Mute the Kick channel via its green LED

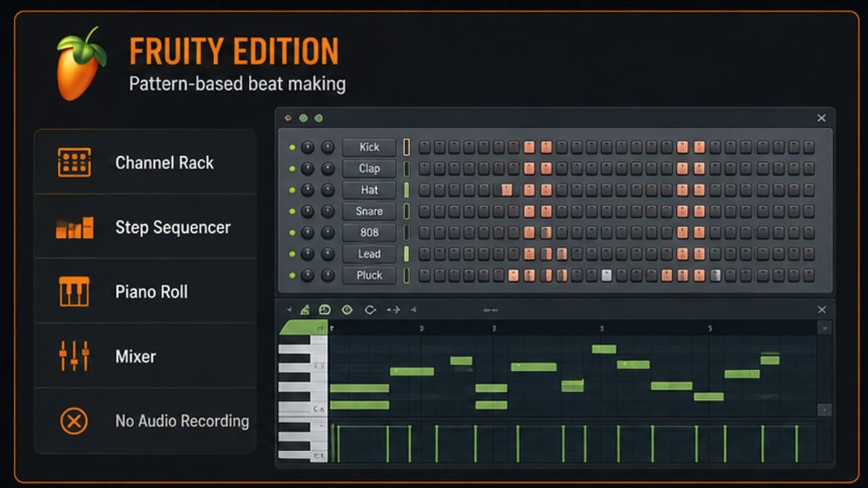[292, 147]
